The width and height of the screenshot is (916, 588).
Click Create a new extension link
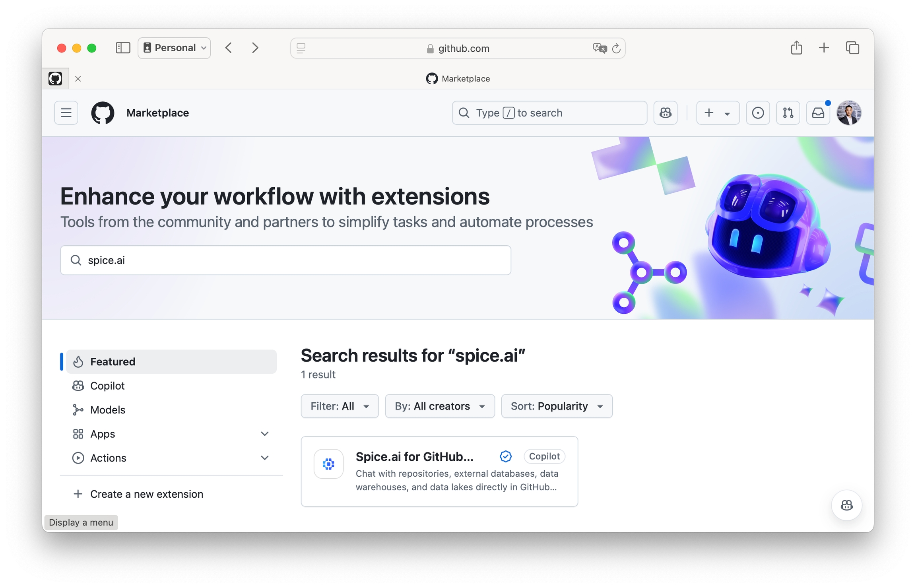[146, 494]
